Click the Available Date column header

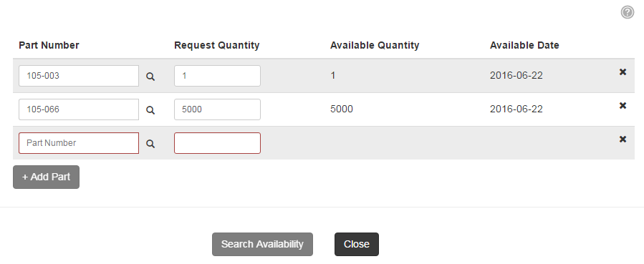[524, 45]
